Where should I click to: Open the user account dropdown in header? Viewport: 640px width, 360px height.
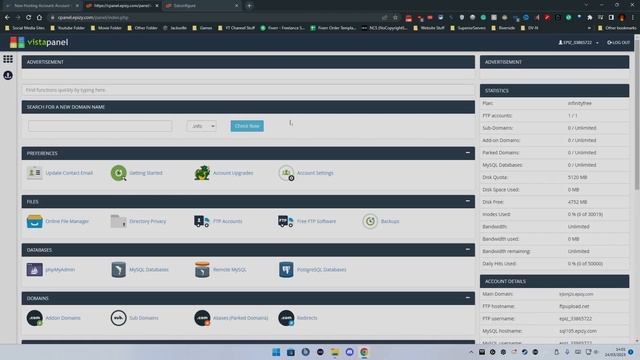pos(578,42)
